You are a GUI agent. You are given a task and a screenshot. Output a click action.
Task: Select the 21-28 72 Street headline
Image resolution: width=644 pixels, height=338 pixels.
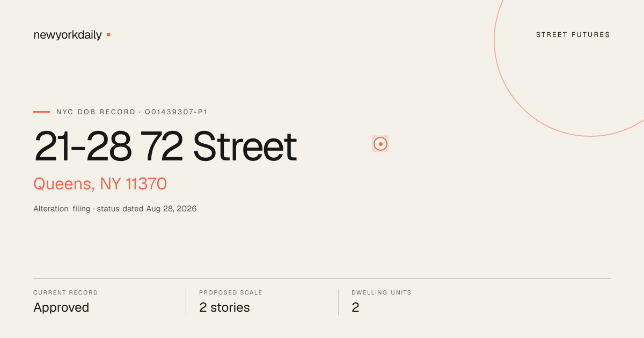click(x=165, y=146)
